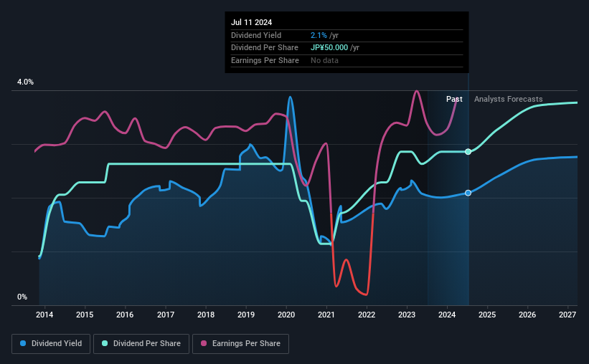Viewport: 589px width, 364px height.
Task: Select the Dividend Yield data point marker
Action: [468, 193]
